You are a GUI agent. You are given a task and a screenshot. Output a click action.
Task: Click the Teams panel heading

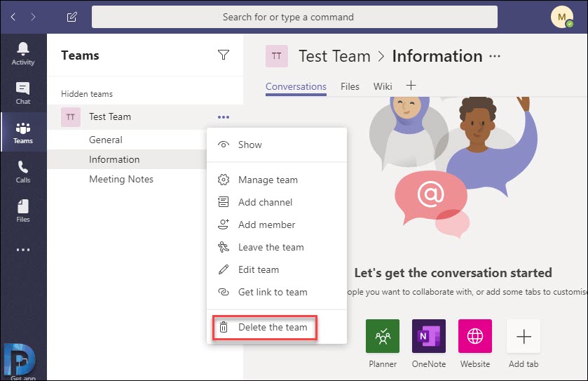tap(80, 55)
